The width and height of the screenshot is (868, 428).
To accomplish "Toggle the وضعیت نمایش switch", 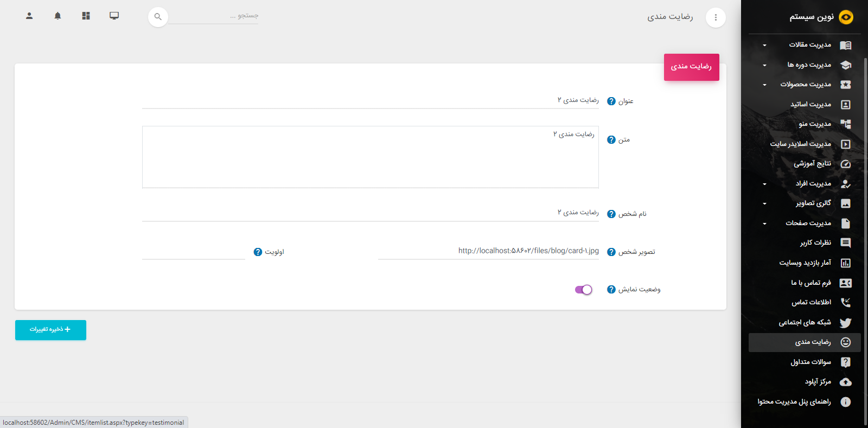I will pyautogui.click(x=583, y=290).
